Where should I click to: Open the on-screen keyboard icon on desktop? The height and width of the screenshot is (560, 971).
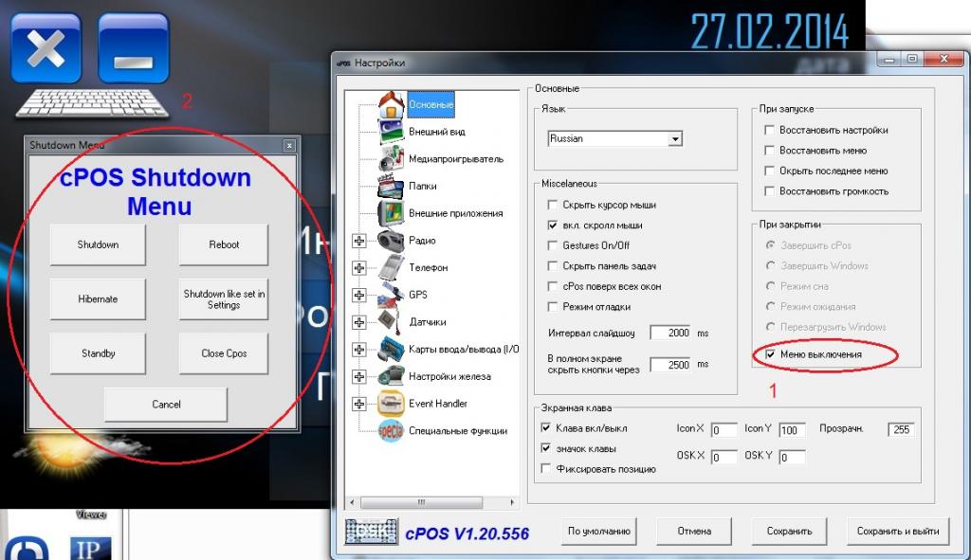click(92, 102)
